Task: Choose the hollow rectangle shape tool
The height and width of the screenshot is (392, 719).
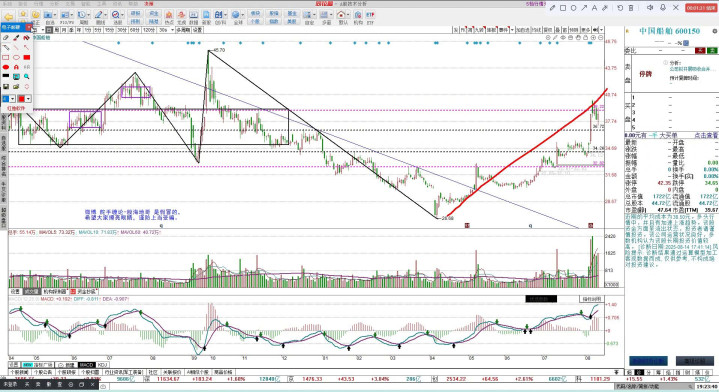Action: [x=6, y=57]
